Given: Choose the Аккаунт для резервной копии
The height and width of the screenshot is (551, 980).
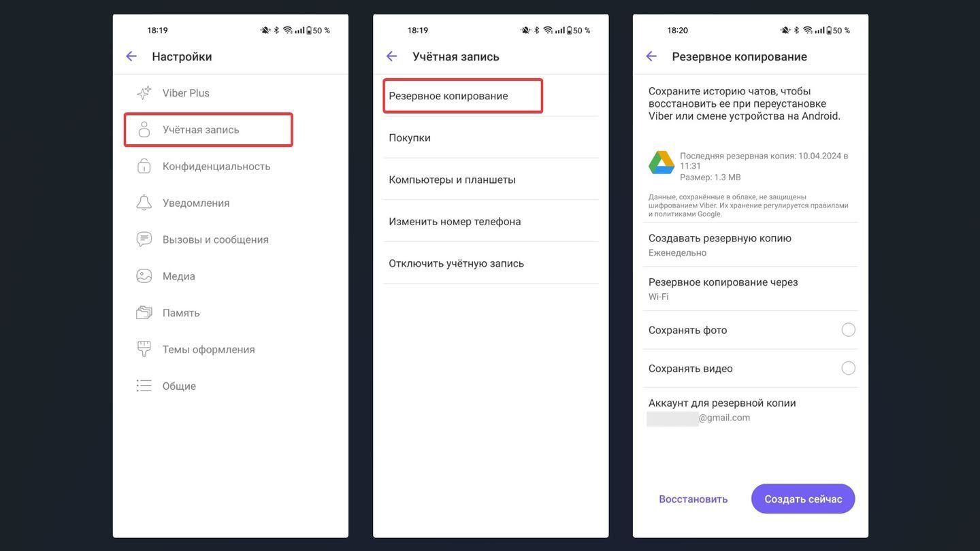Looking at the screenshot, I should [x=750, y=410].
